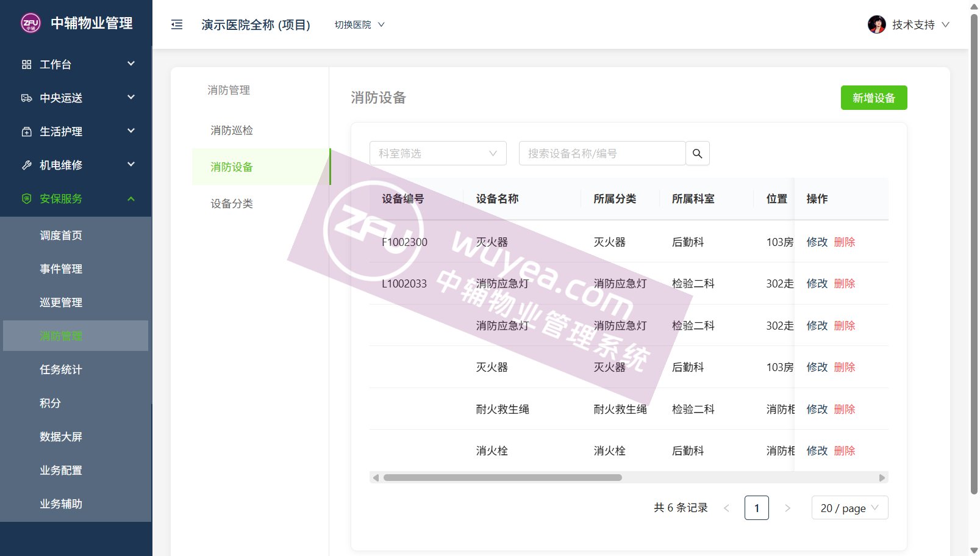
Task: Click the ZFU company logo icon
Action: [x=30, y=23]
